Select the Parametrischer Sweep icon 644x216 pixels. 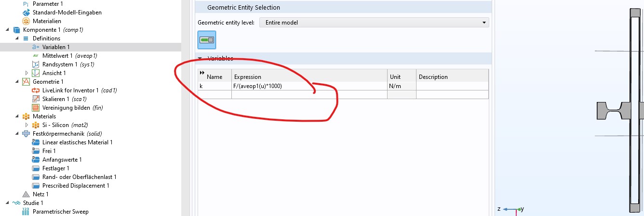26,212
